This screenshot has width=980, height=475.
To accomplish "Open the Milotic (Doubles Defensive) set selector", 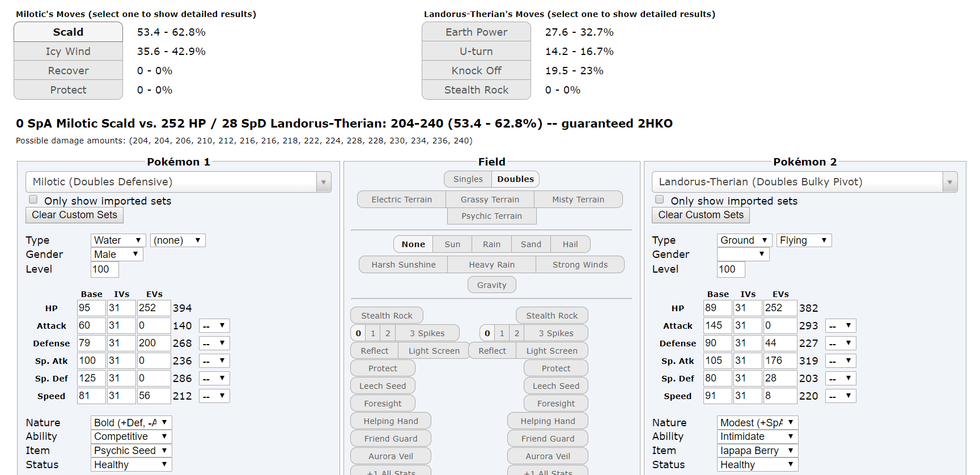I will [x=178, y=182].
